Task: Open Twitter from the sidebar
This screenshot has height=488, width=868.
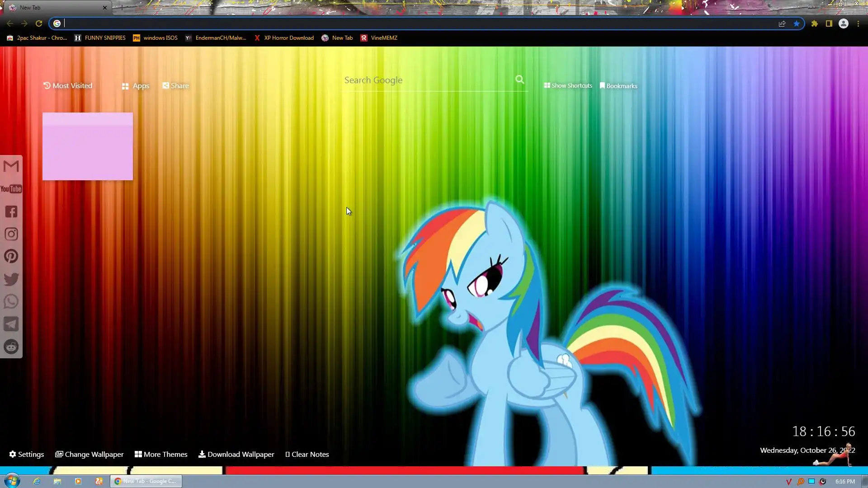Action: point(11,279)
